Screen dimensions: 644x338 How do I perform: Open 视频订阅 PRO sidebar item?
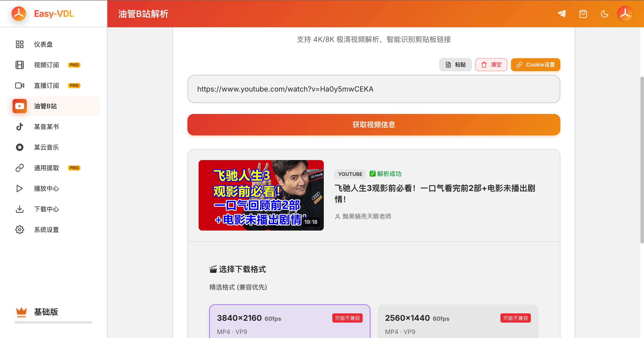click(47, 65)
